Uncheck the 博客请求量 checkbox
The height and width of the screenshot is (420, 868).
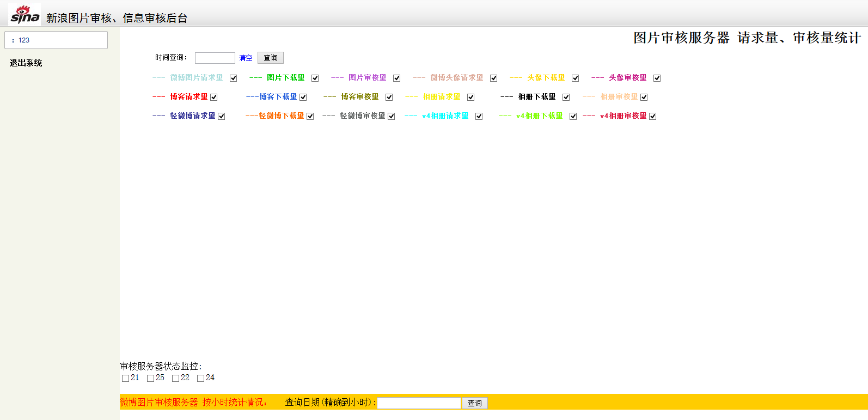point(213,97)
